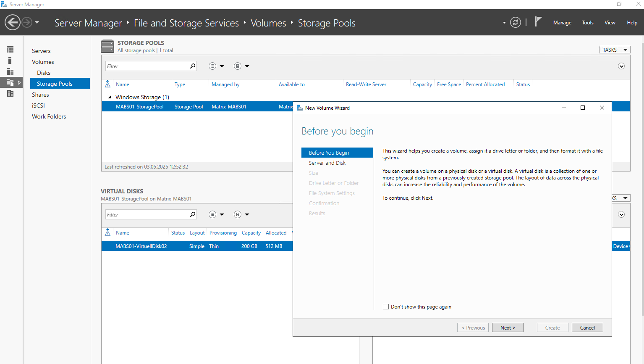644x364 pixels.
Task: Open Shares navigation item
Action: pyautogui.click(x=40, y=95)
